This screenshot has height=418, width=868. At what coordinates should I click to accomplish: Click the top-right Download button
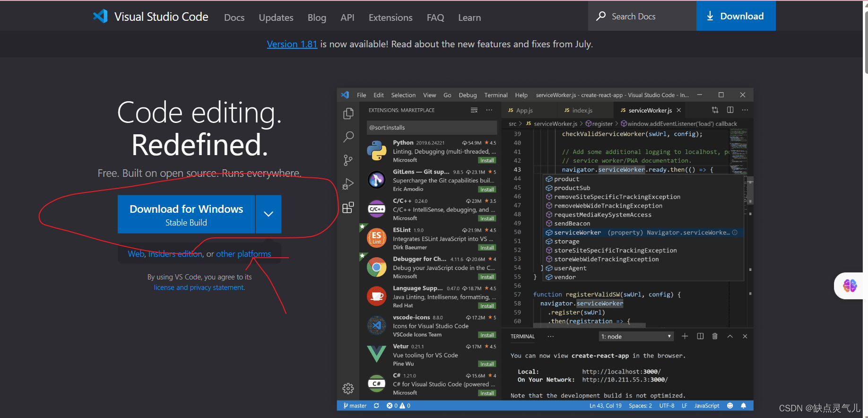click(736, 16)
